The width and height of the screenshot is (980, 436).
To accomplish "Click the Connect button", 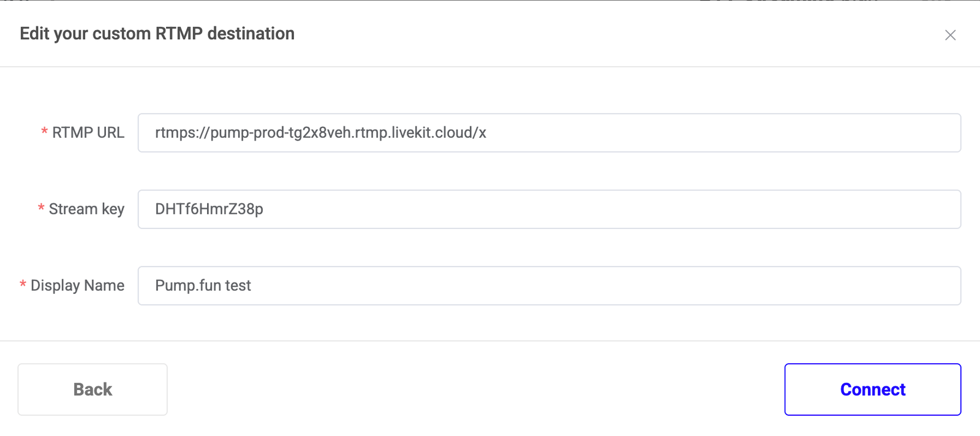I will (872, 389).
